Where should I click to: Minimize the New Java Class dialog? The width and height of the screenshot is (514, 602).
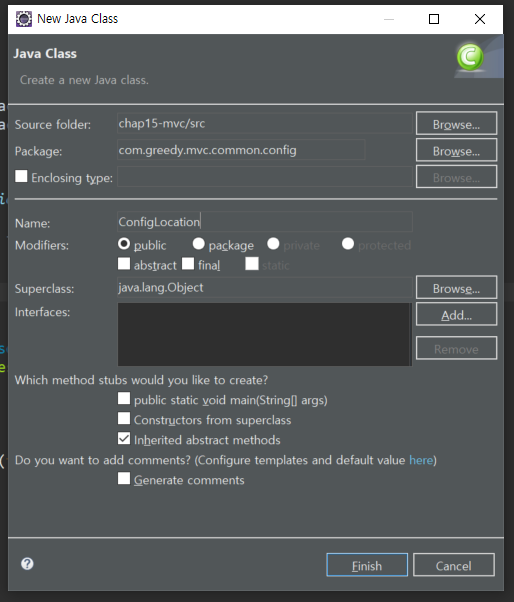[x=389, y=19]
